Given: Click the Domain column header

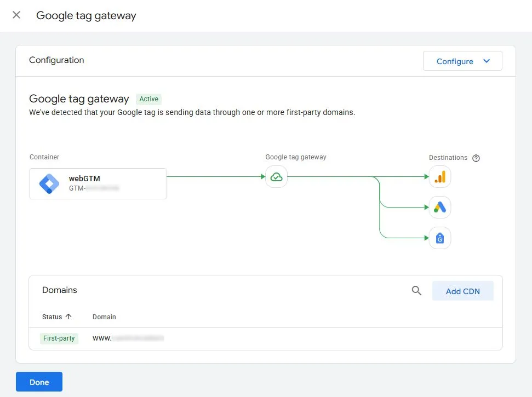Looking at the screenshot, I should point(104,317).
